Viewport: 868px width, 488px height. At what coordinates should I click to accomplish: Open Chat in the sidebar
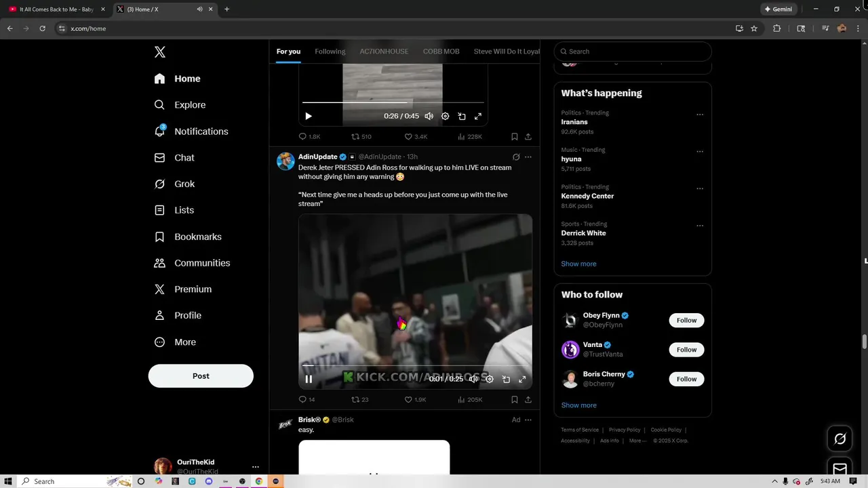(174, 157)
